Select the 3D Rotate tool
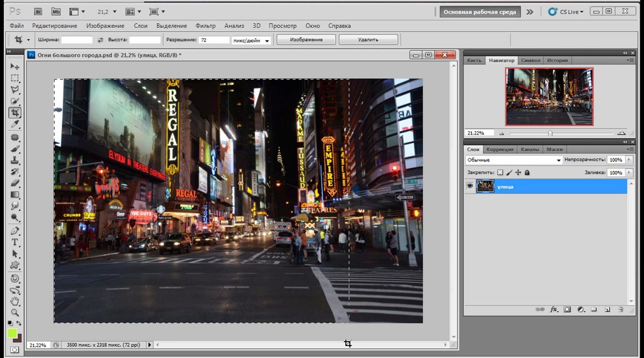Viewport: 644px width, 358px height. click(15, 278)
